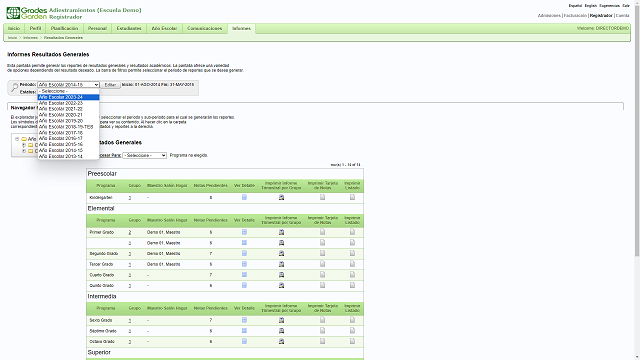This screenshot has height=360, width=640.
Task: Print quarterly group report for Segundo Grado
Action: 281,253
